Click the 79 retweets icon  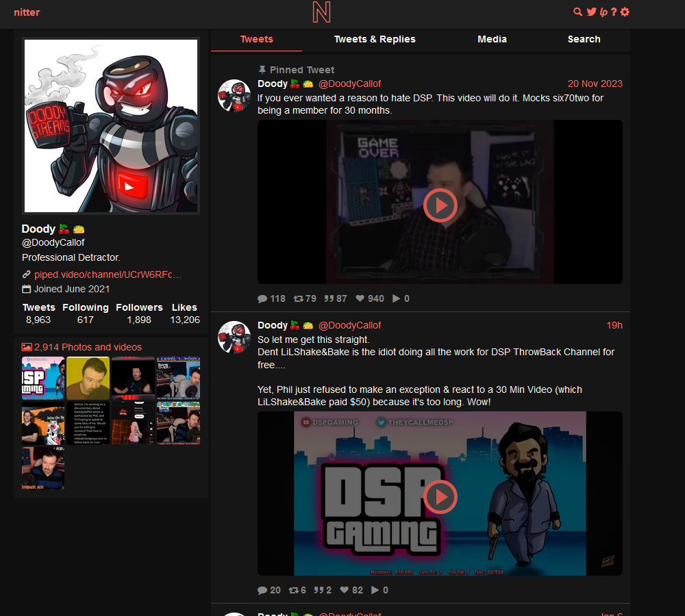pyautogui.click(x=299, y=298)
